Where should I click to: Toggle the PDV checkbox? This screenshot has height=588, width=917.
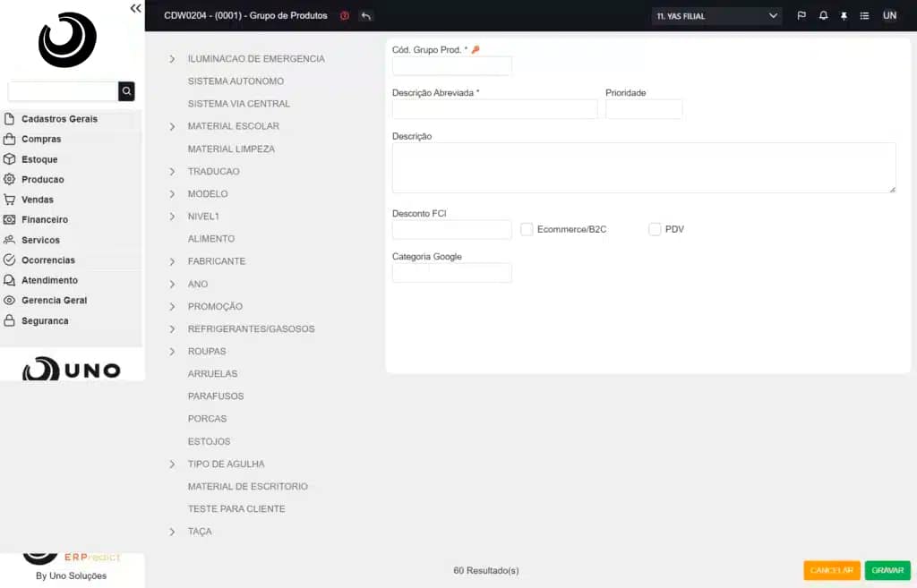pos(655,230)
